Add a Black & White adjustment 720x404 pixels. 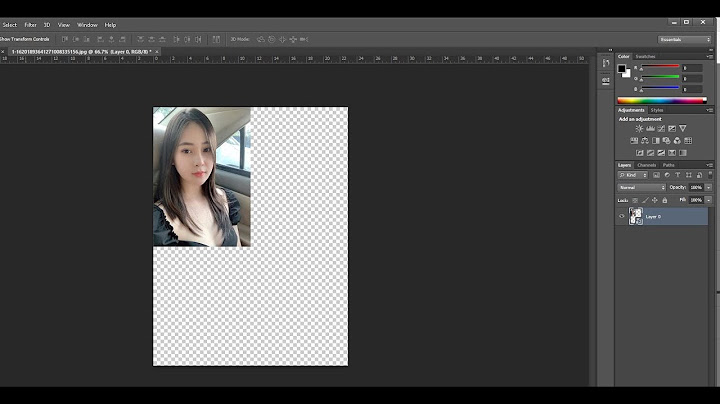click(656, 140)
